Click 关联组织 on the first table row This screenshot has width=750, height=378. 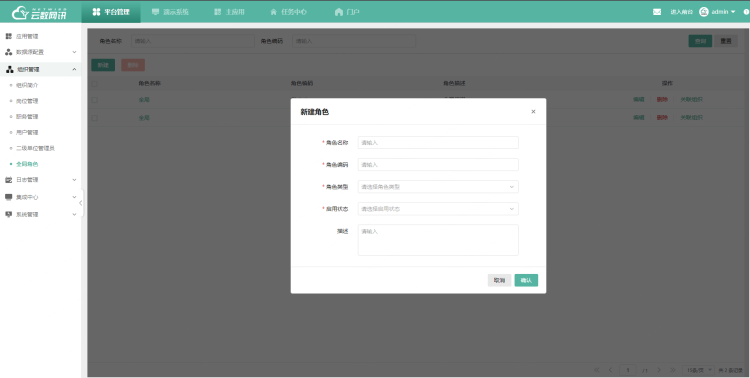click(x=692, y=100)
